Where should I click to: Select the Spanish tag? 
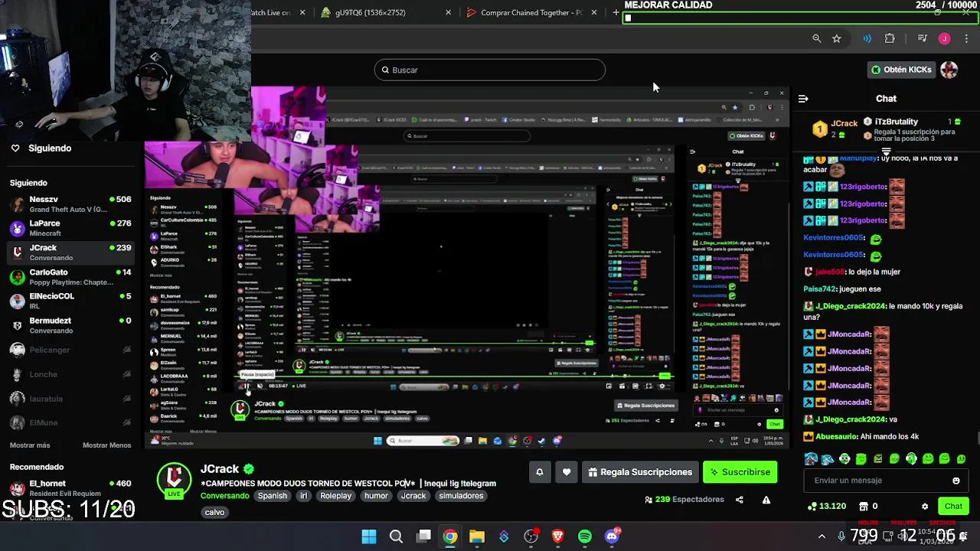[x=272, y=496]
